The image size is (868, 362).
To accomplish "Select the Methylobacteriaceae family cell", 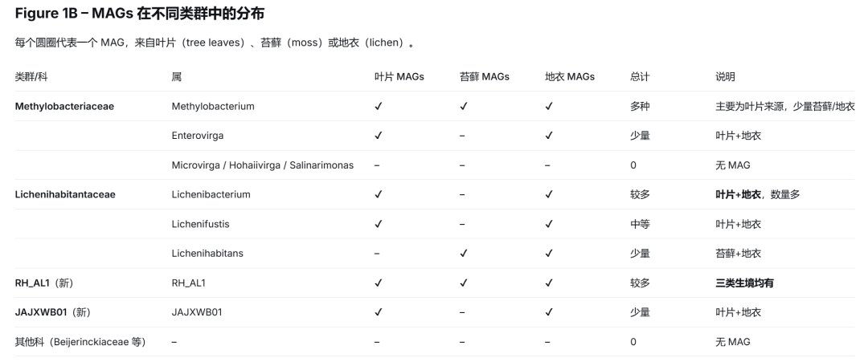I will (64, 106).
